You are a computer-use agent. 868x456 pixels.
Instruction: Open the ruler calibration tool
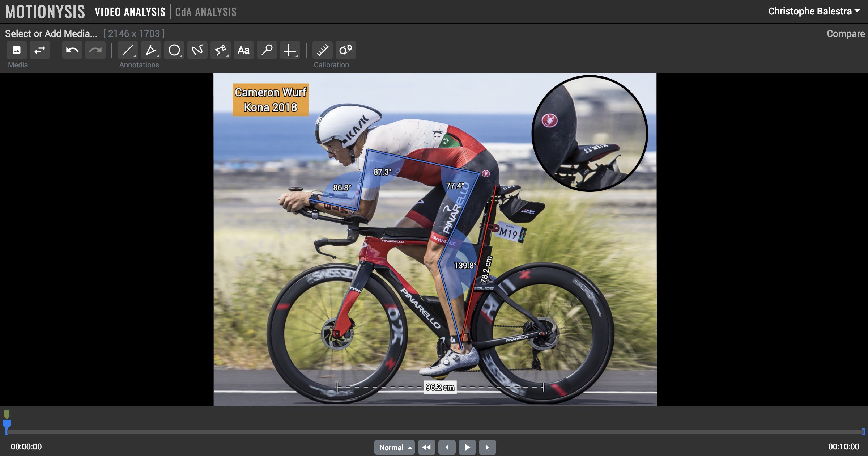323,50
